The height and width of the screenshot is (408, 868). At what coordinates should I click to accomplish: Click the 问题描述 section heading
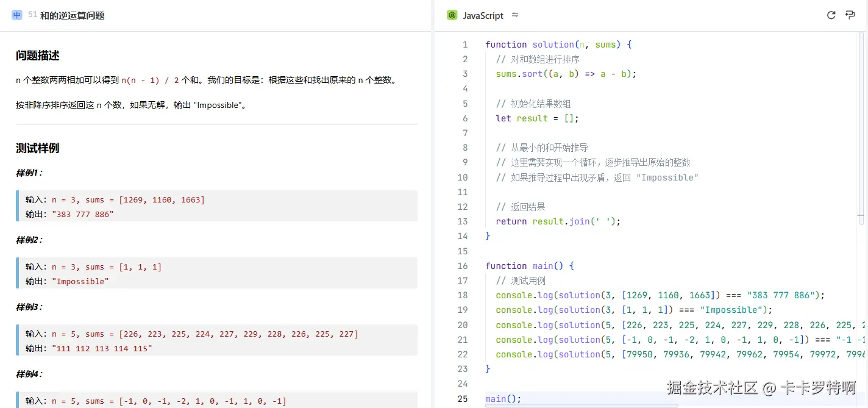pos(37,55)
